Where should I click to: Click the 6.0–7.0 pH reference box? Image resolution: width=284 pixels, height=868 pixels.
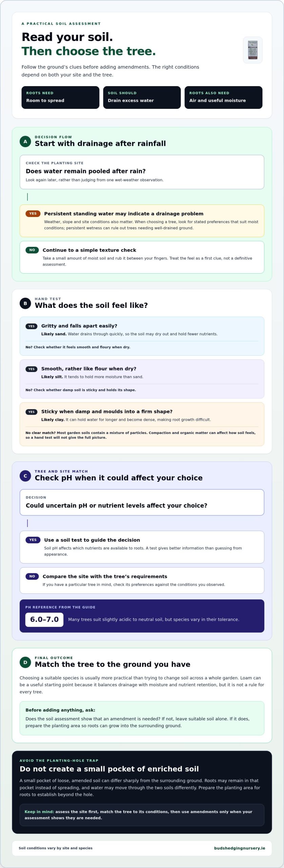point(44,619)
